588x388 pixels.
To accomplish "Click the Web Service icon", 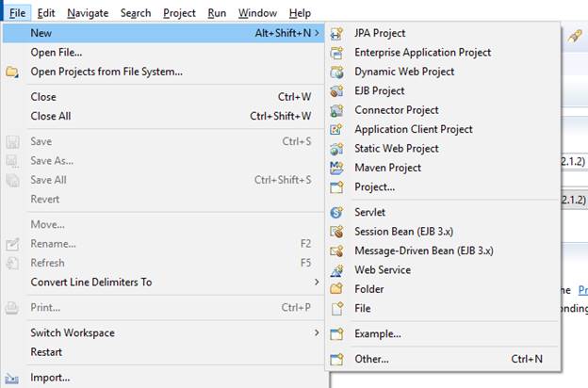I will coord(337,270).
